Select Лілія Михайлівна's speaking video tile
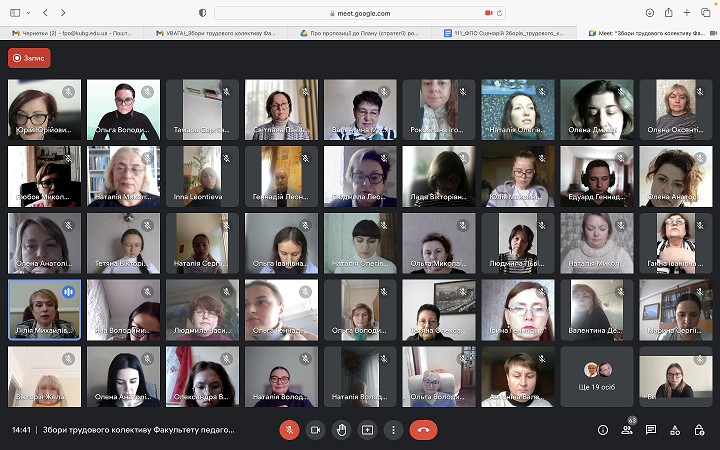720x450 pixels. point(44,309)
